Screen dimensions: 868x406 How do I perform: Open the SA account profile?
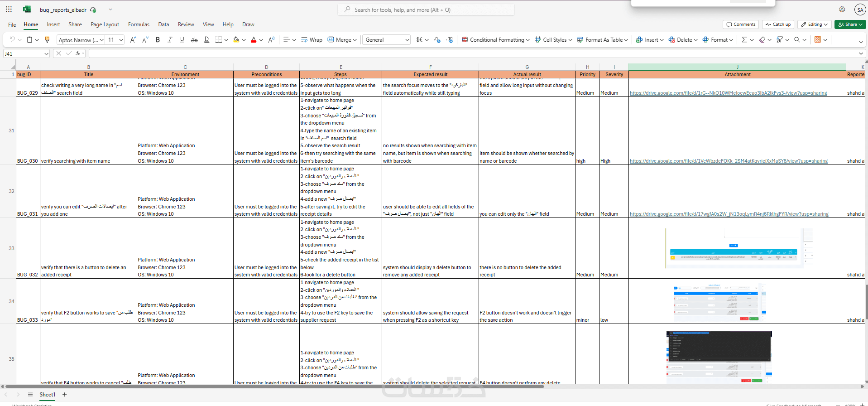click(860, 10)
